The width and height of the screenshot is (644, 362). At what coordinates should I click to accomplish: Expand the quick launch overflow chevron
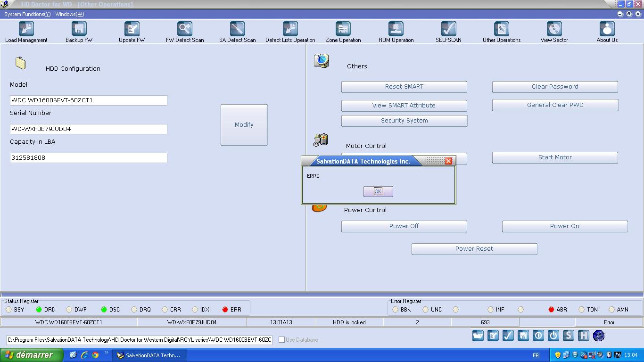[107, 353]
